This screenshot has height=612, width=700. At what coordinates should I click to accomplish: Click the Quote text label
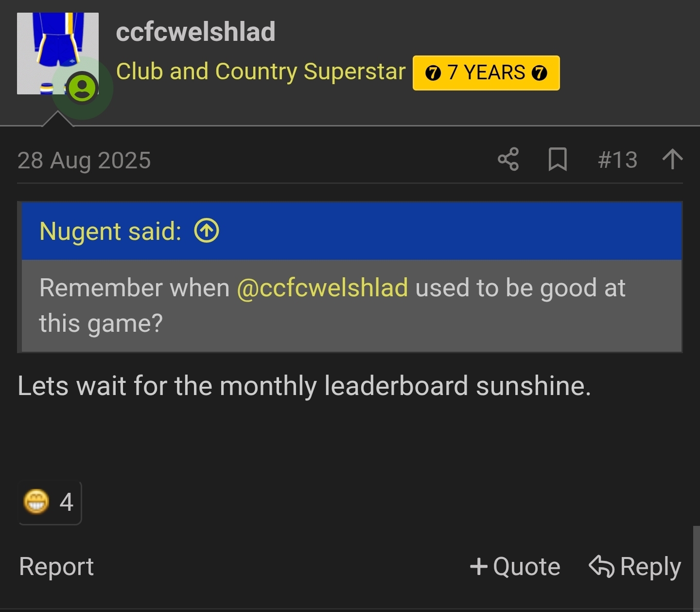pyautogui.click(x=526, y=567)
